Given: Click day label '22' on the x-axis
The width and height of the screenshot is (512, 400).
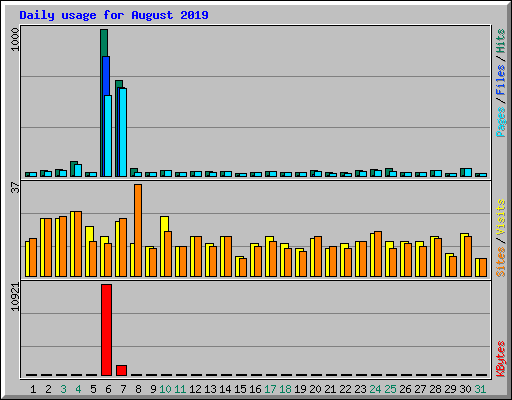Looking at the screenshot, I should [345, 389].
